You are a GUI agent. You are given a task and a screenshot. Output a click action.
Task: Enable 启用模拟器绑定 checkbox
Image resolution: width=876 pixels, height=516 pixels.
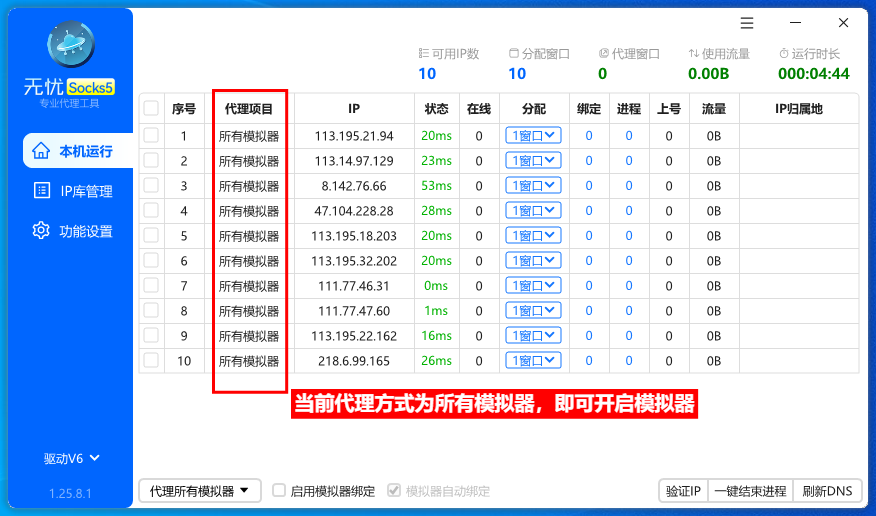(279, 490)
